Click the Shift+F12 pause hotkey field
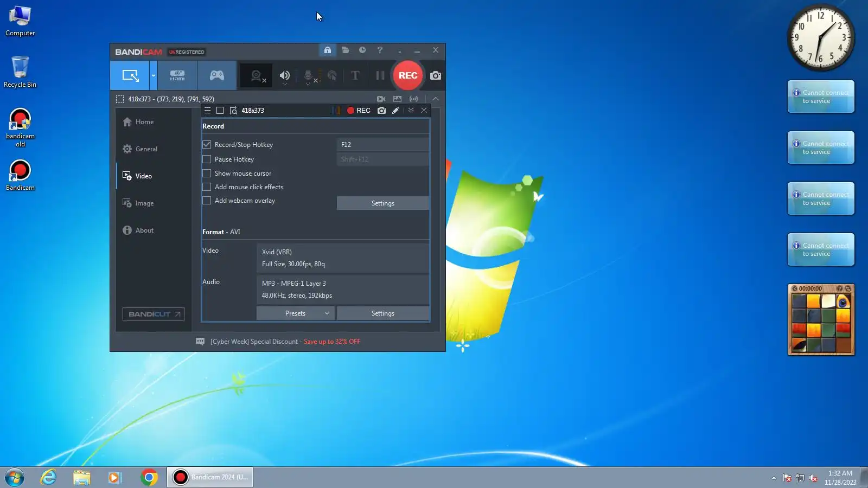Screen dimensions: 868x488 (x=383, y=159)
